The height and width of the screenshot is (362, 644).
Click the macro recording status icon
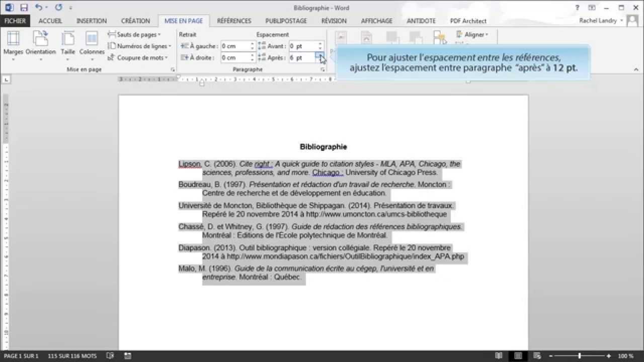[128, 356]
